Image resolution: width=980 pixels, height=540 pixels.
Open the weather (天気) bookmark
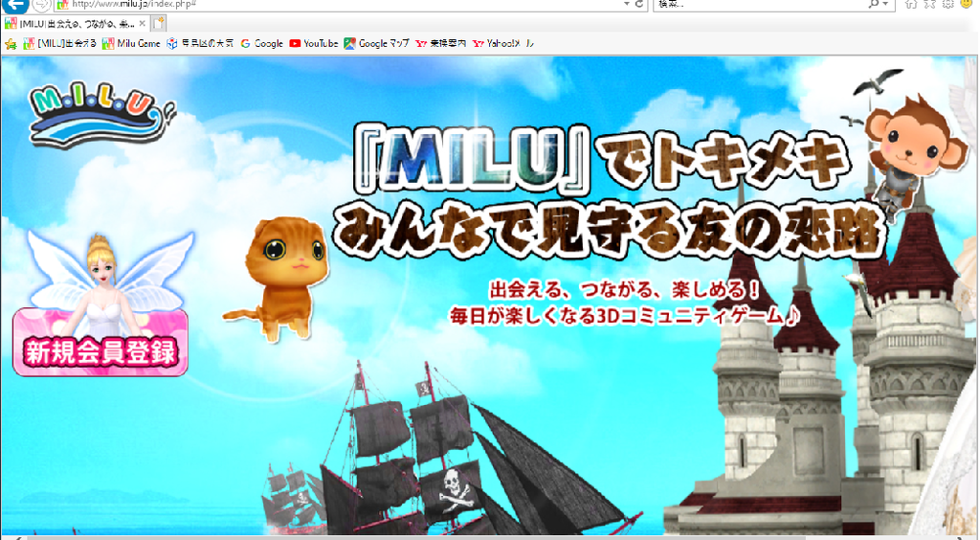(x=200, y=43)
